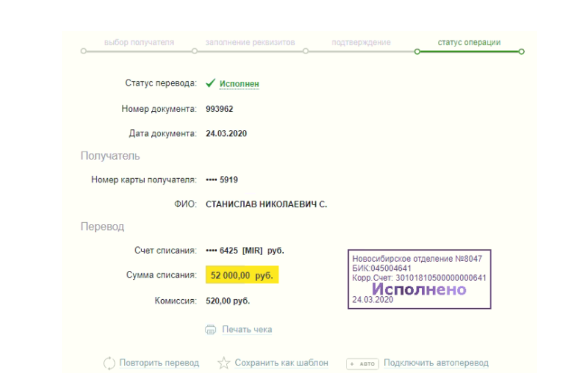The image size is (583, 392).
Task: Choose Сохранить как шаблон link
Action: (x=281, y=363)
